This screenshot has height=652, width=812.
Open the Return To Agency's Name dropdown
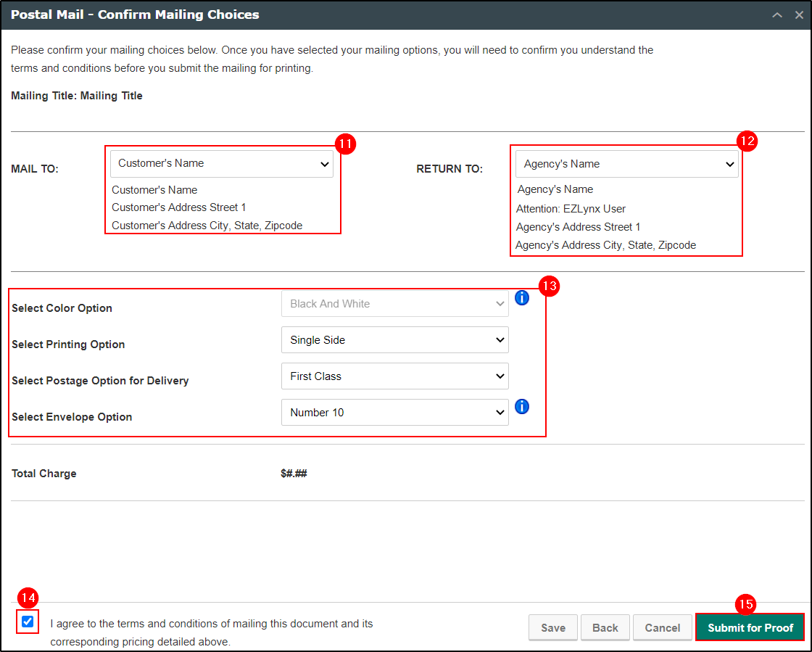[x=626, y=164]
